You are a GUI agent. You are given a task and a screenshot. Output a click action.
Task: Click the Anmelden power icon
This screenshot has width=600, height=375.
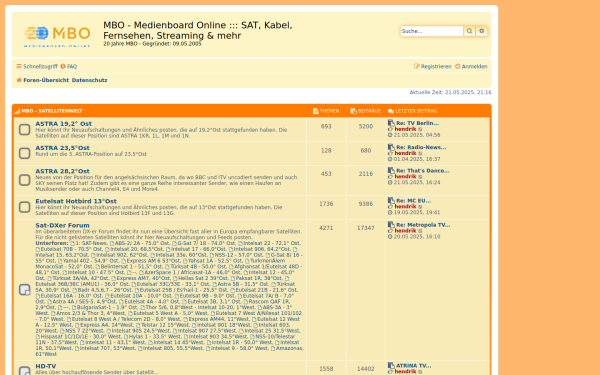point(458,66)
